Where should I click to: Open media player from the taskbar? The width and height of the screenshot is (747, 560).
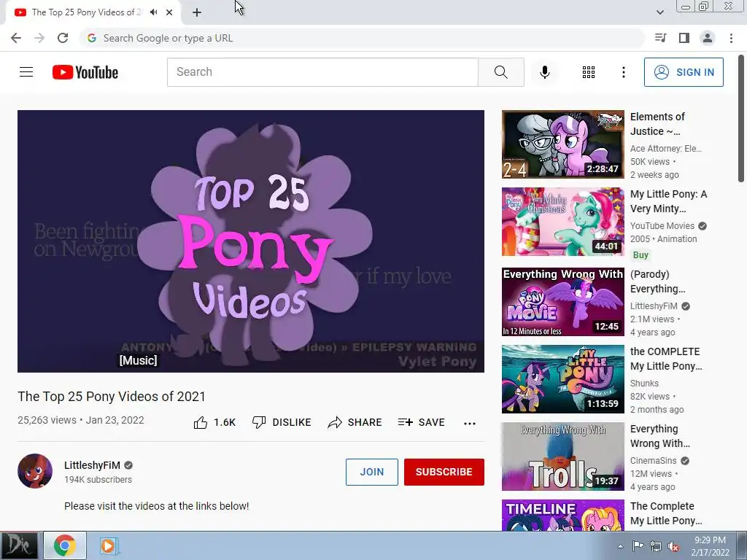(x=109, y=545)
